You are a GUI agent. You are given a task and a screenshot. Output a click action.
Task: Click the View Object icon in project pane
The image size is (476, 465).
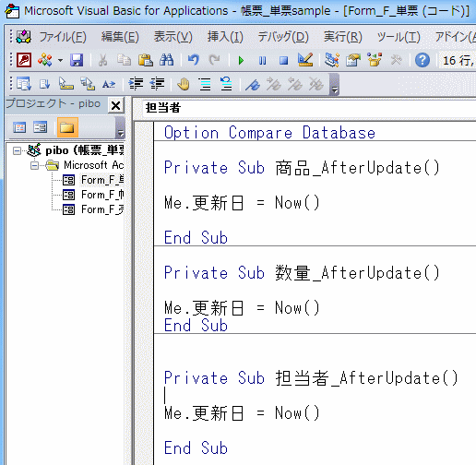tap(41, 127)
